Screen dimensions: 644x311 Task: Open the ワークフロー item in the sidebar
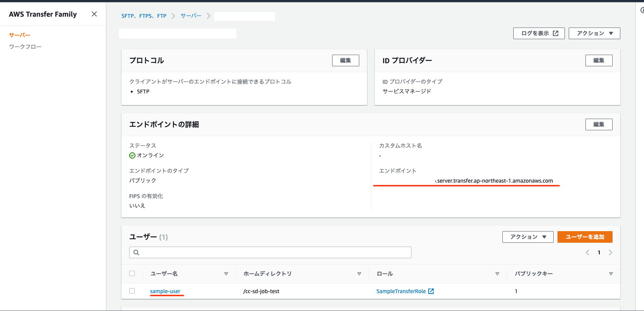coord(25,47)
